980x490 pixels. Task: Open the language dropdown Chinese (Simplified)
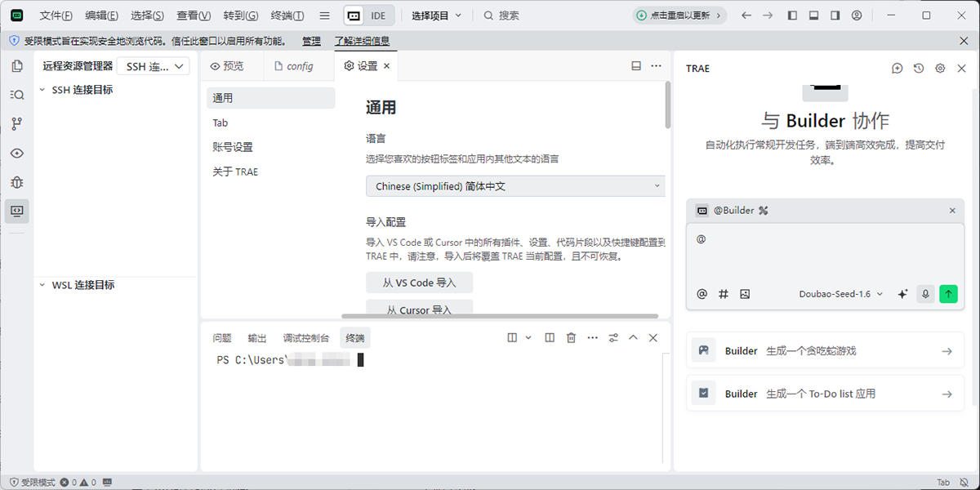click(x=515, y=186)
